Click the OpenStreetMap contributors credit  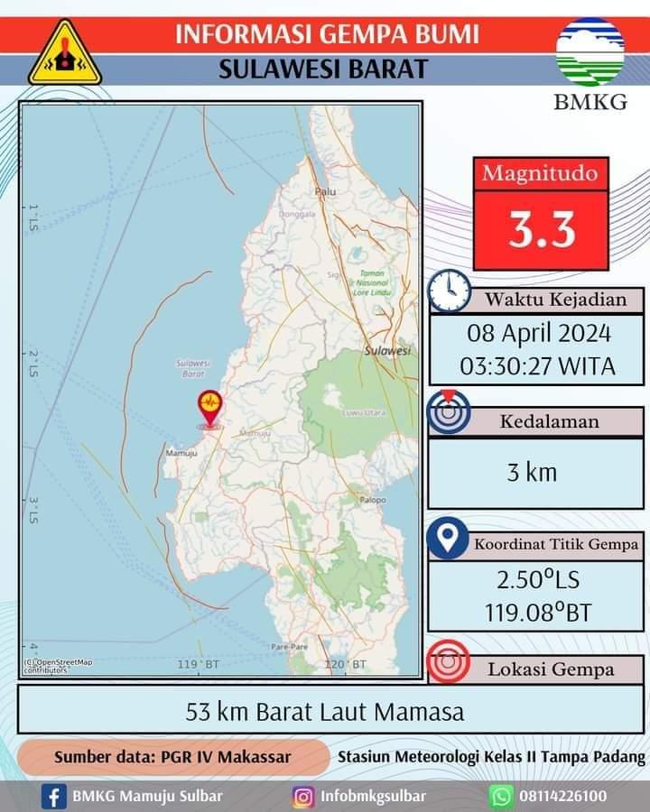pyautogui.click(x=58, y=666)
